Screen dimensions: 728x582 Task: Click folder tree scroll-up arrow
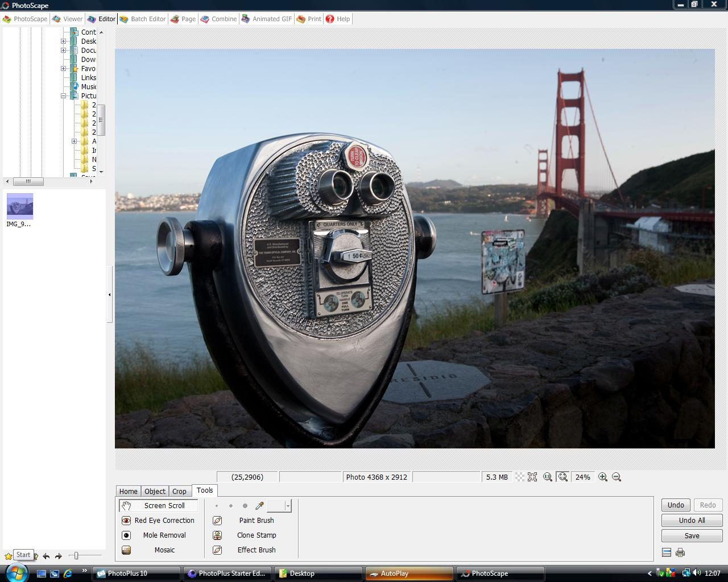click(x=101, y=32)
